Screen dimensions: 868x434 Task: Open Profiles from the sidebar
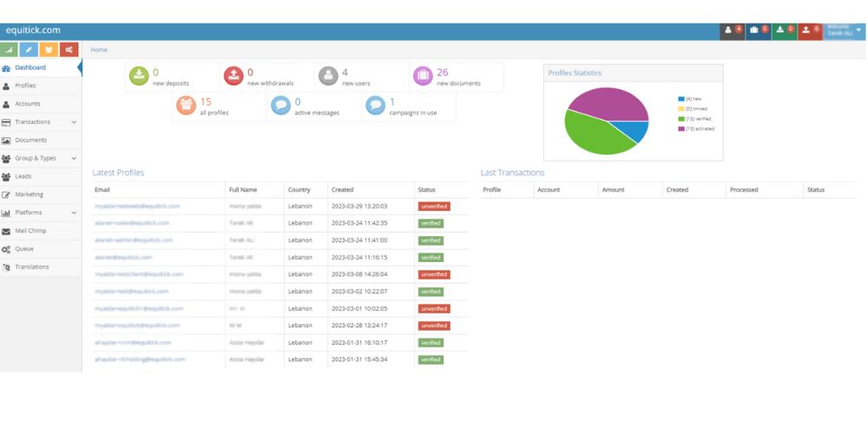(25, 86)
